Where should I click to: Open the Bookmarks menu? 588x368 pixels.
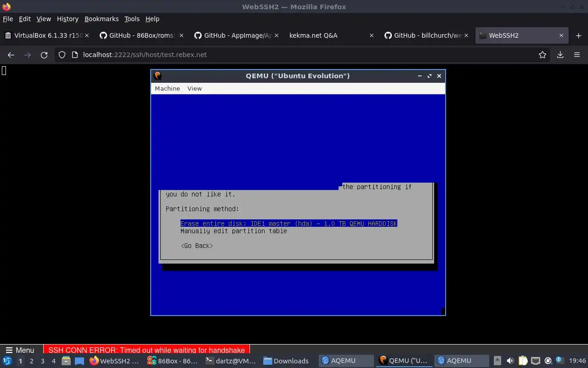102,19
